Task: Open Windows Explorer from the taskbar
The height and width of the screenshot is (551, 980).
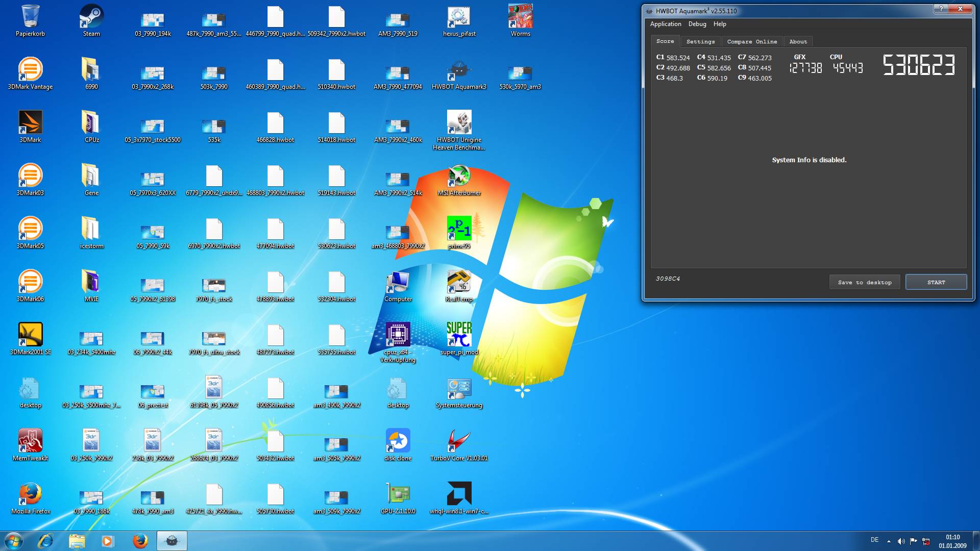Action: pyautogui.click(x=77, y=541)
